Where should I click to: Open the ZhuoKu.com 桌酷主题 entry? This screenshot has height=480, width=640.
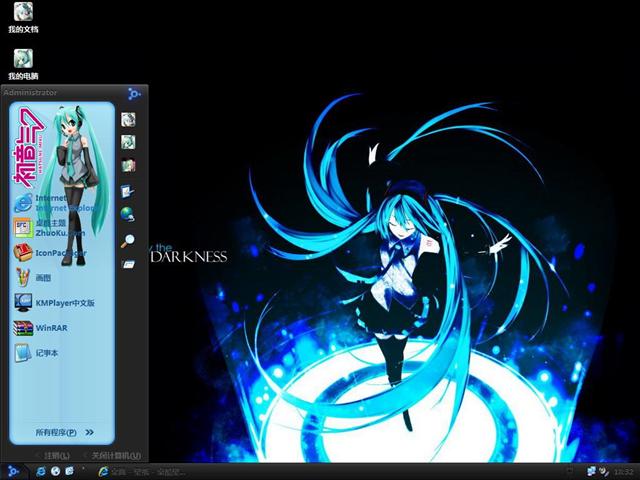50,228
